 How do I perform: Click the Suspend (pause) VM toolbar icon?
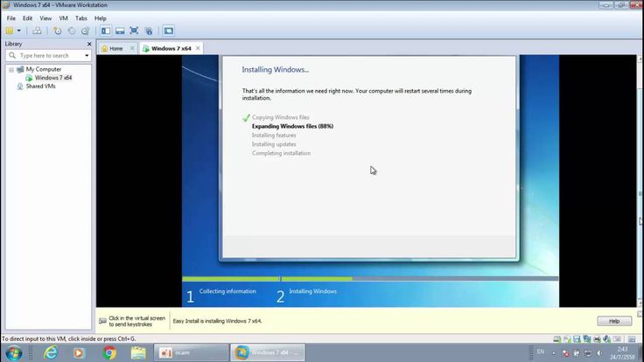pos(9,31)
